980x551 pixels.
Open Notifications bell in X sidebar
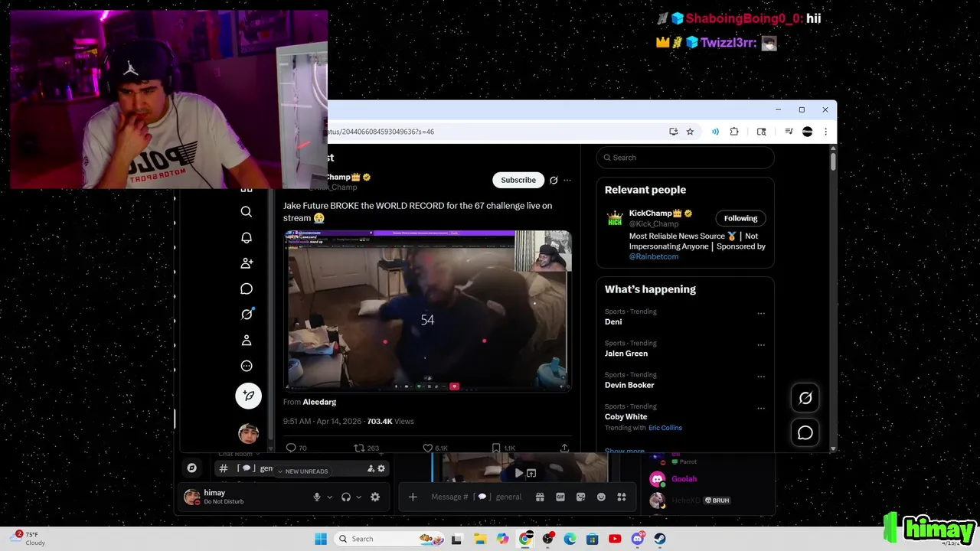247,238
